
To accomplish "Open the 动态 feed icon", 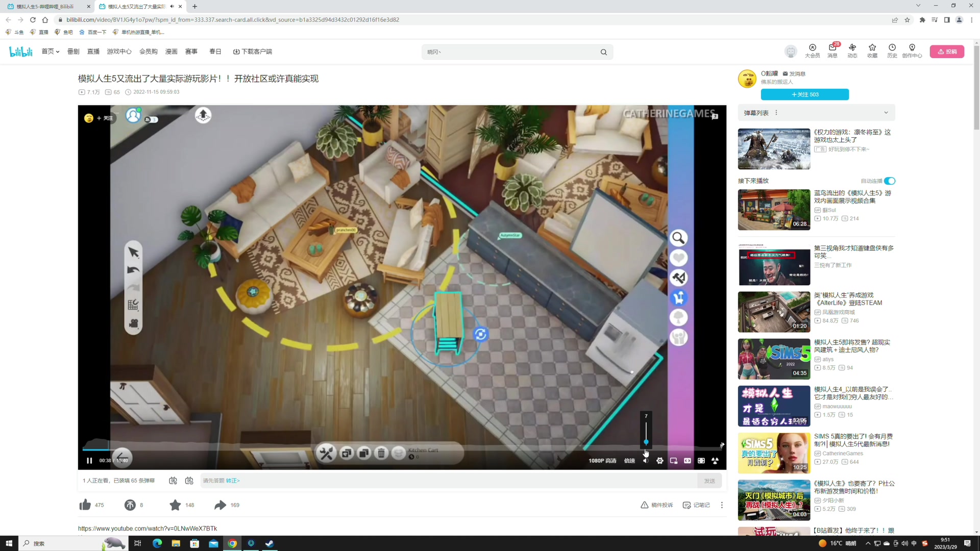I will coord(852,51).
